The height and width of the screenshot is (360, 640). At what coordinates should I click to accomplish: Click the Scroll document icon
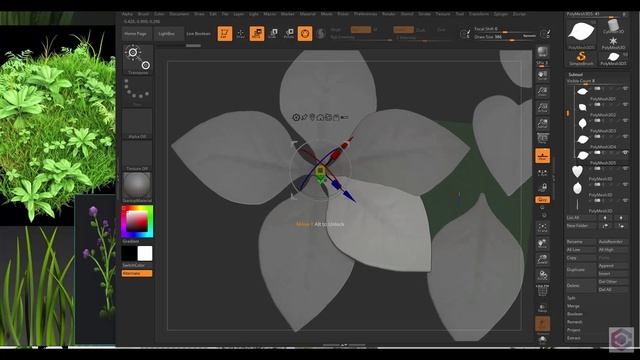pos(542,75)
